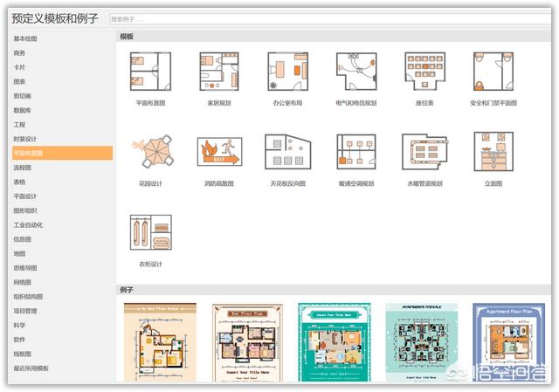Select the 花园设计 template icon
The image size is (559, 392).
(150, 153)
